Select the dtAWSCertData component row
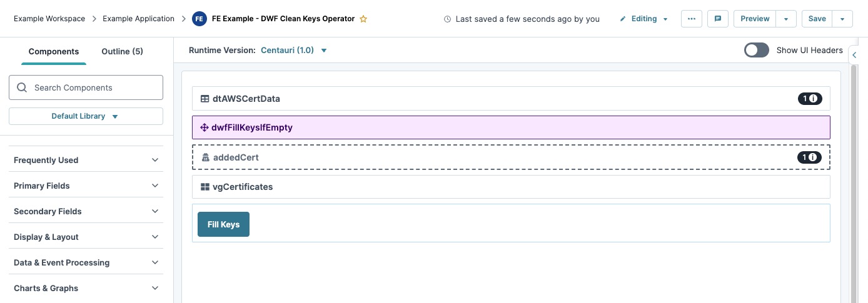 (x=511, y=99)
